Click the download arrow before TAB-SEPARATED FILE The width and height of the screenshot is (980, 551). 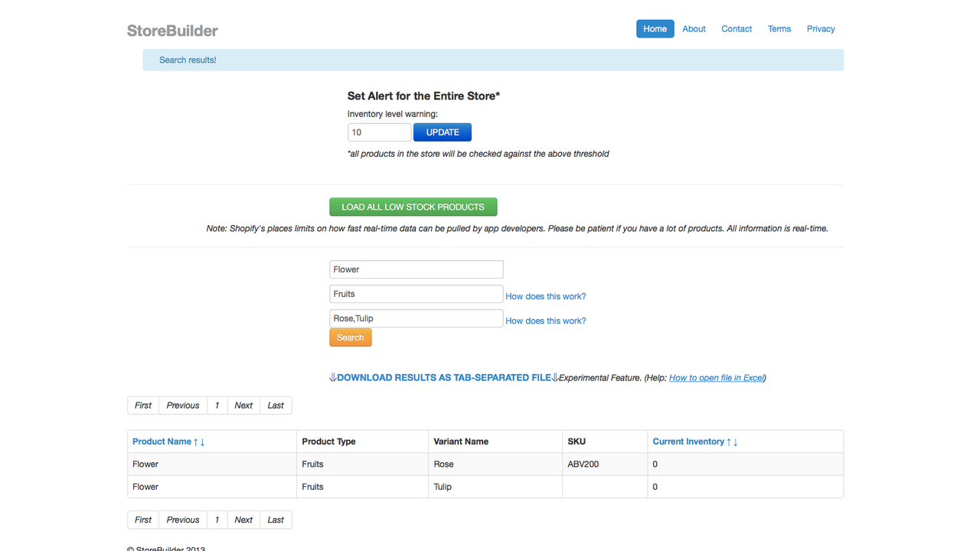tap(332, 377)
